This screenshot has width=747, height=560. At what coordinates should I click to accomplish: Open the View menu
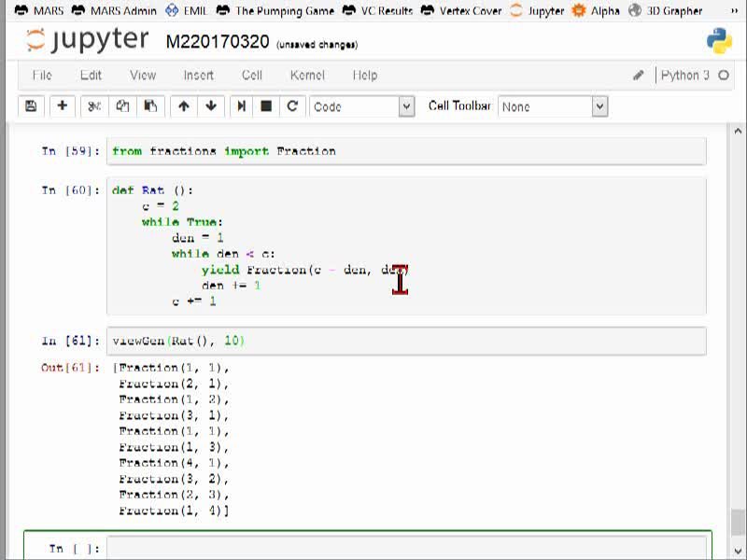click(x=143, y=76)
